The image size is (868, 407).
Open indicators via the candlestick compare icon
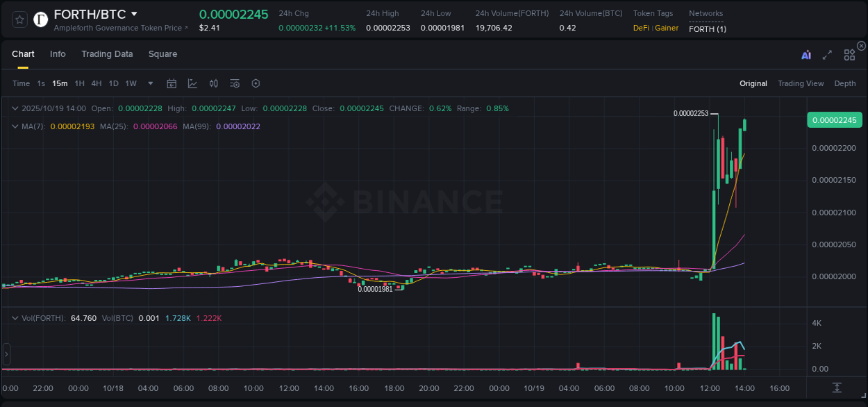point(213,83)
